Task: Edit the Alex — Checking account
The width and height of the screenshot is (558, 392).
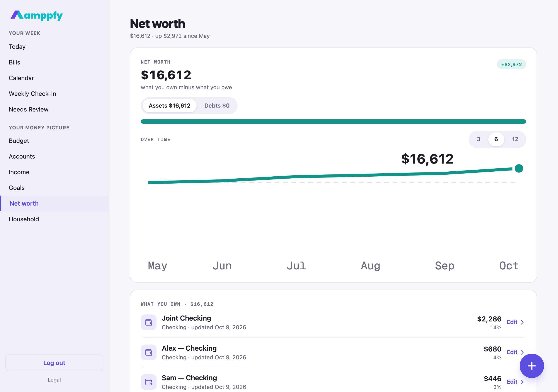Action: [x=512, y=352]
